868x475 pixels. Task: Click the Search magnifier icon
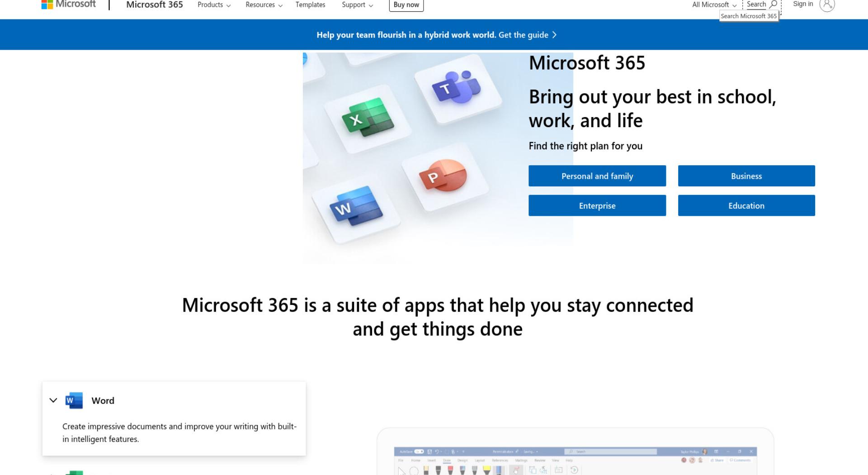pos(774,4)
